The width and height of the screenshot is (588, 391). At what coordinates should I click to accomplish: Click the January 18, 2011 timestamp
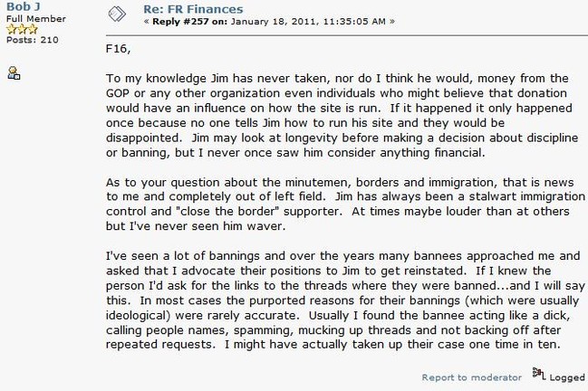click(308, 22)
